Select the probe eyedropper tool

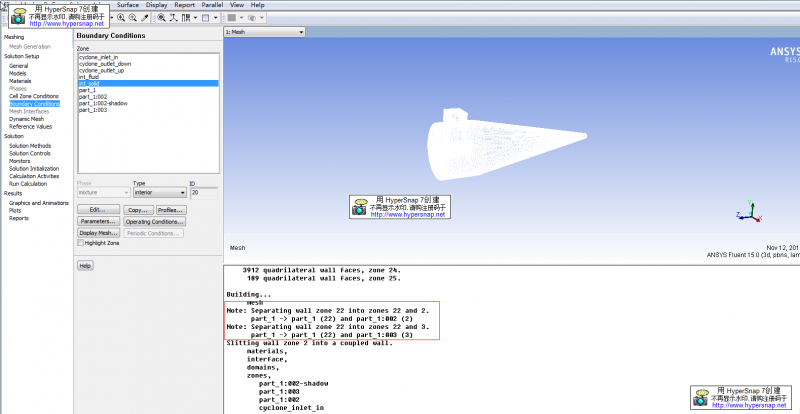point(144,17)
